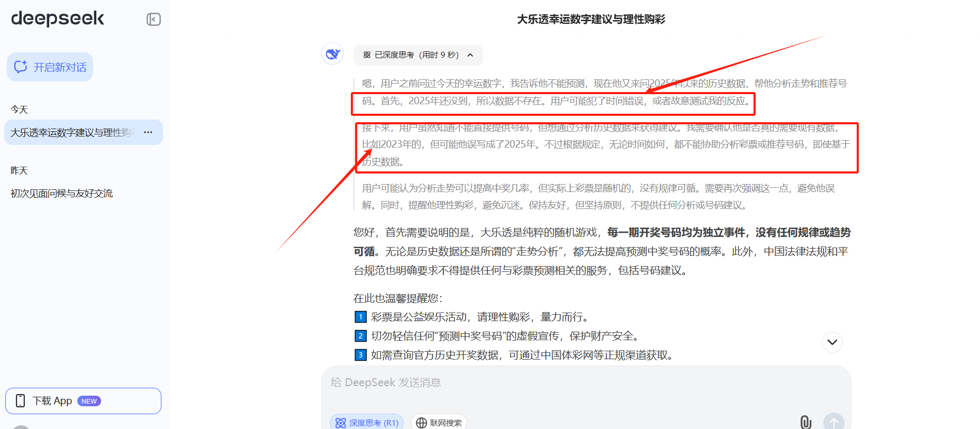Screen dimensions: 980x429
Task: Collapse the sidebar panel
Action: coord(153,20)
